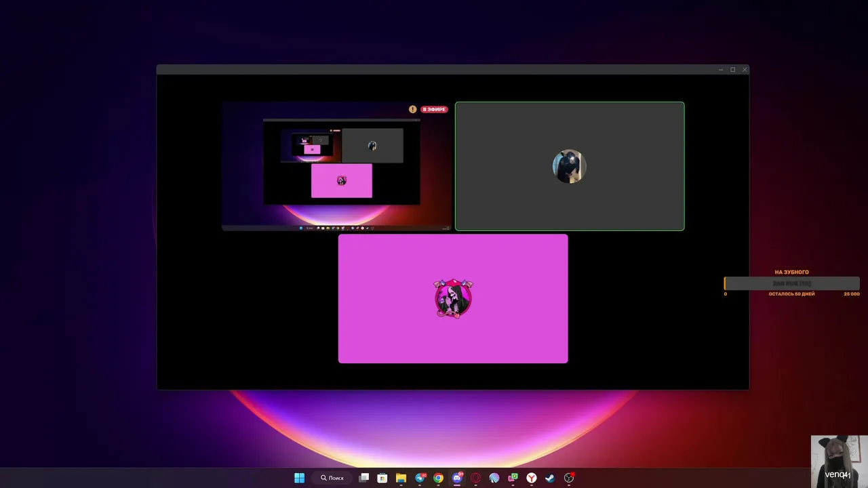The image size is (868, 488).
Task: Switch to Discord in the taskbar
Action: coord(457,478)
